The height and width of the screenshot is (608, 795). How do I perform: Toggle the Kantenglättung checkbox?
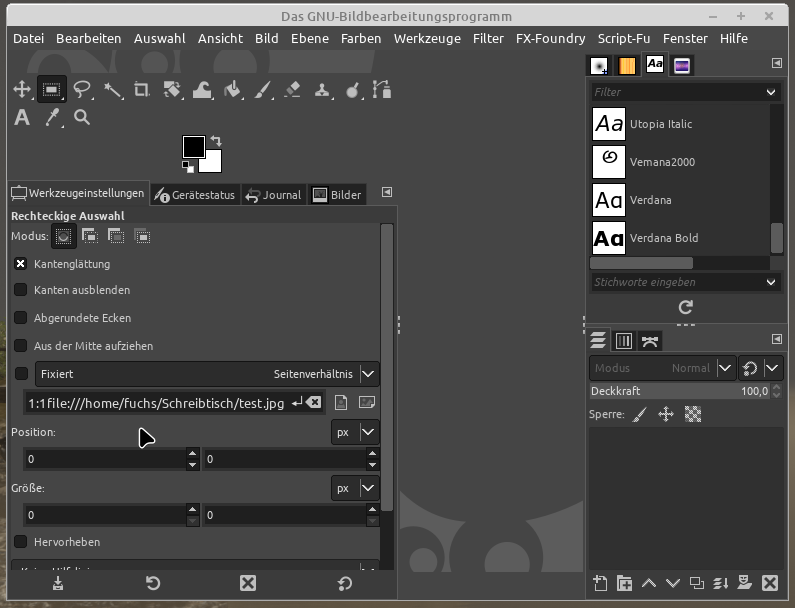point(20,264)
